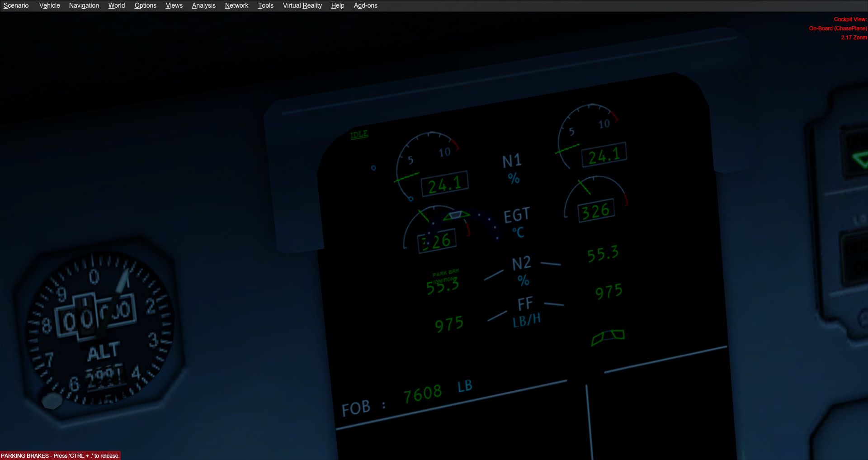Click the red PARKING BRAKES message
Screen dimensions: 868x460
(60, 455)
